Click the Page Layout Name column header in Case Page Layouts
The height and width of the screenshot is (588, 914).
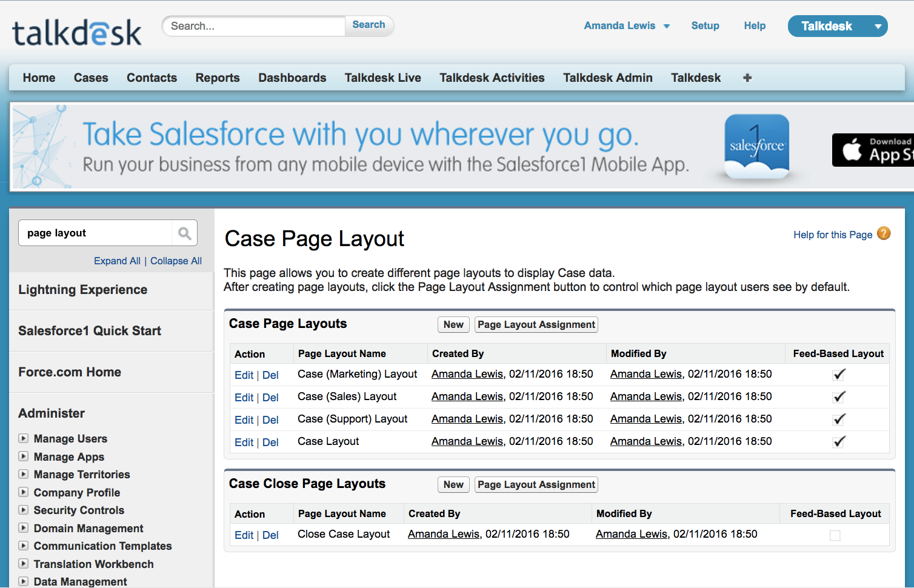coord(342,353)
